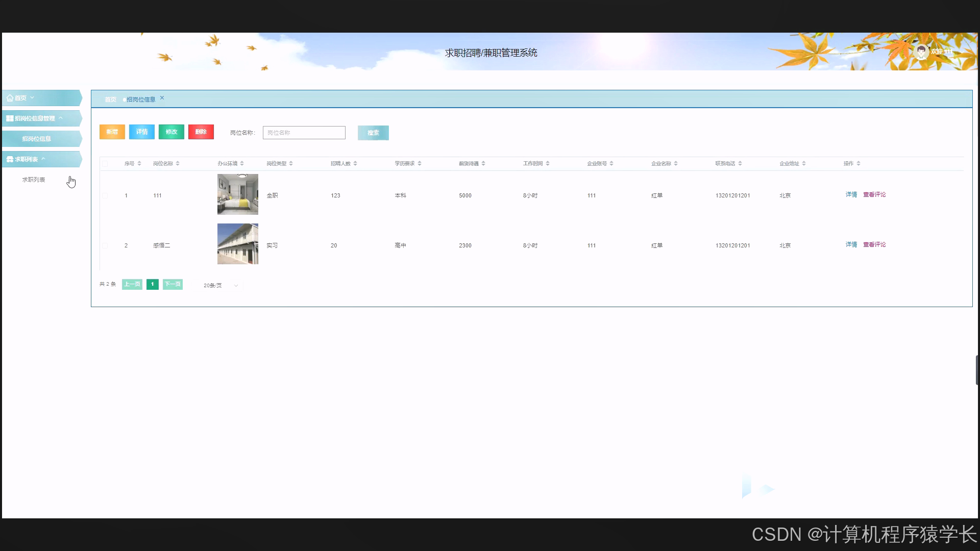The image size is (980, 551).
Task: Close the 招岗位信息 tab with X
Action: click(x=162, y=98)
